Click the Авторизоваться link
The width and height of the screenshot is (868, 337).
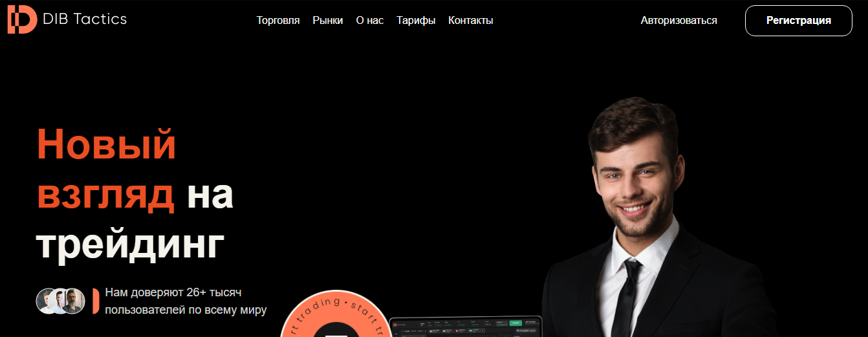click(x=679, y=21)
